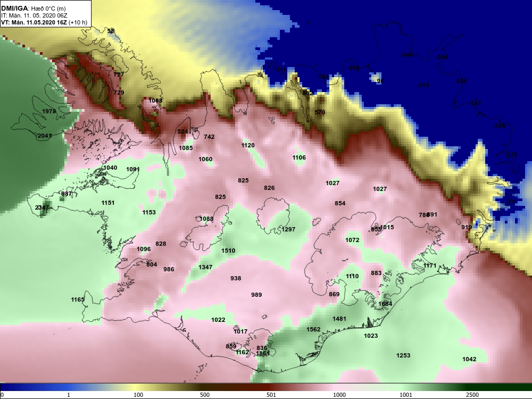Click the 1088 value on the map
Screen dimensions: 532x399
pos(206,219)
